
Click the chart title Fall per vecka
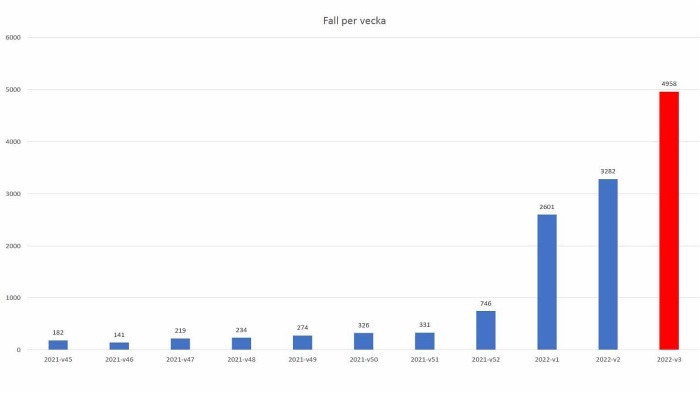[x=354, y=21]
